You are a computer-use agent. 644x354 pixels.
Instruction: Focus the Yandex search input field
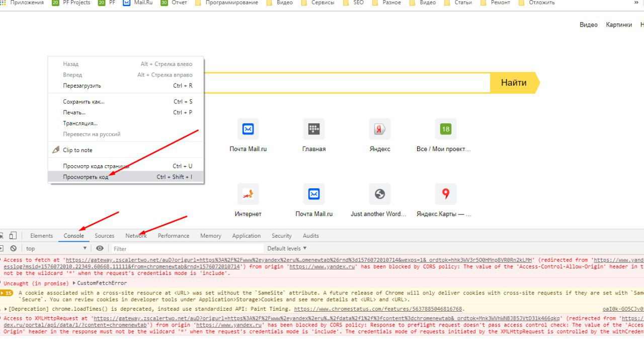pyautogui.click(x=347, y=83)
